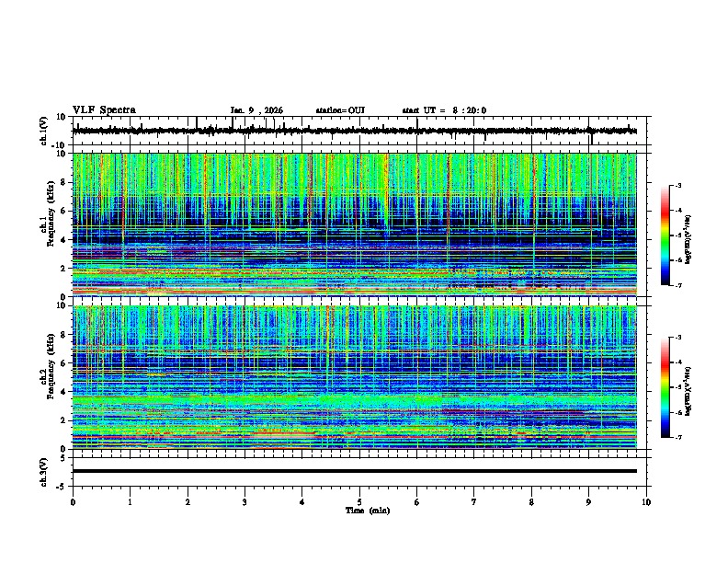Click inside the ch.2 spectrogram panel

[x=354, y=377]
